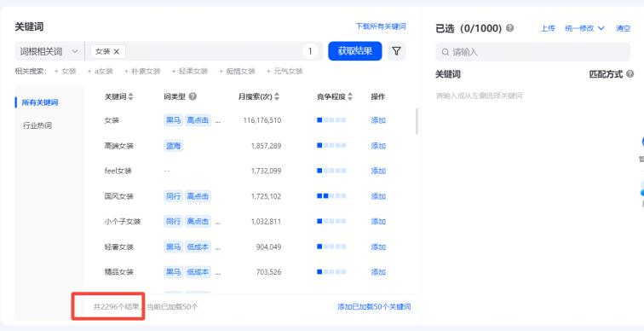
Task: Add related search + 痴情女装
Action: [237, 71]
